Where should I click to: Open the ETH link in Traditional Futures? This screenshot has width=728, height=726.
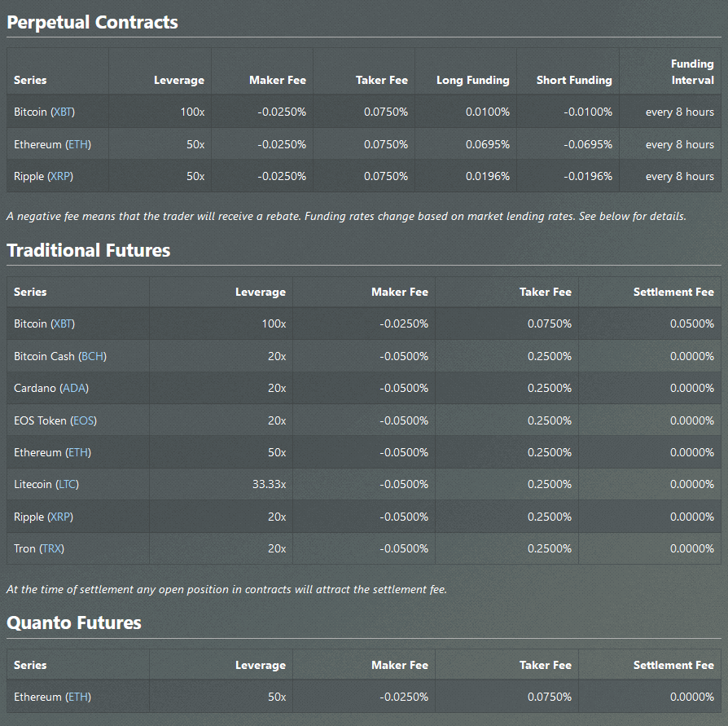[x=78, y=452]
